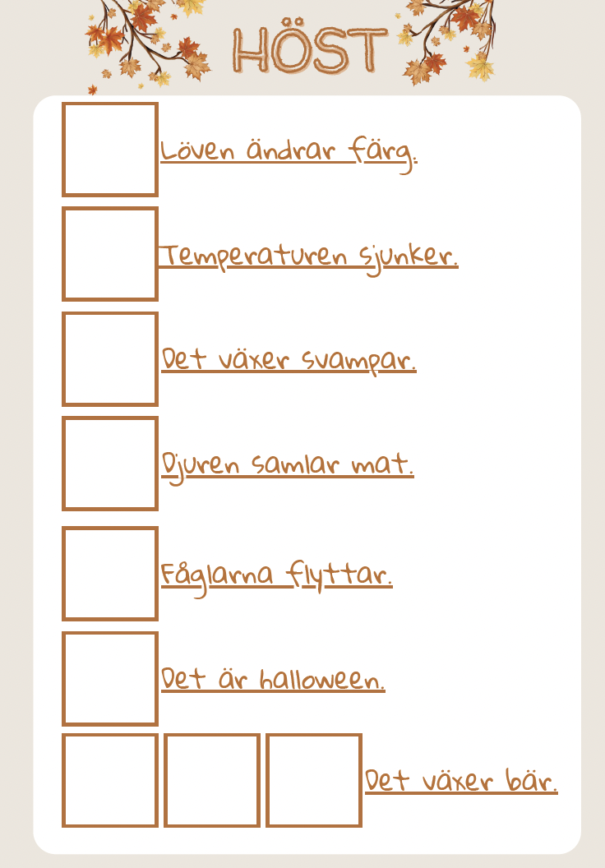Select the "Det växer svampar." sentence
The width and height of the screenshot is (605, 868).
pyautogui.click(x=289, y=360)
